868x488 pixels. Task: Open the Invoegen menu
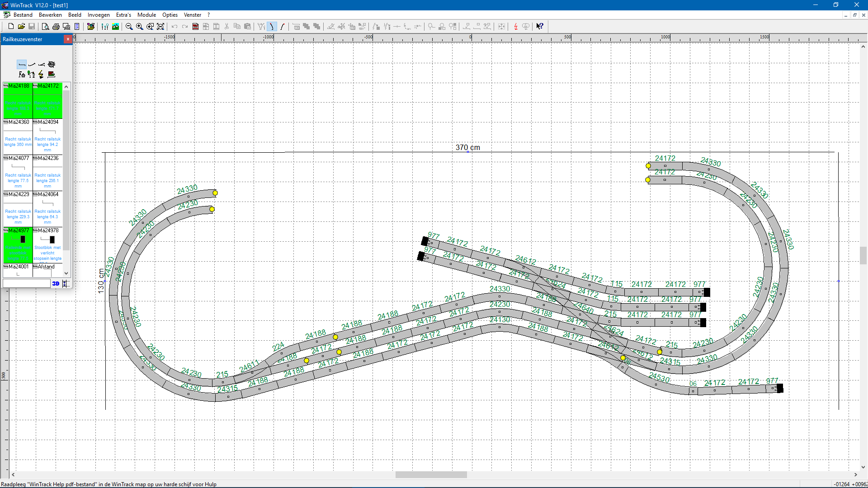tap(99, 15)
